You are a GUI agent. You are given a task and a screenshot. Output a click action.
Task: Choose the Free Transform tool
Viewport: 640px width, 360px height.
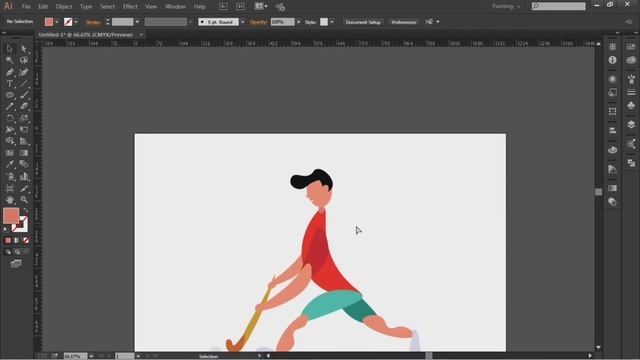pos(24,130)
